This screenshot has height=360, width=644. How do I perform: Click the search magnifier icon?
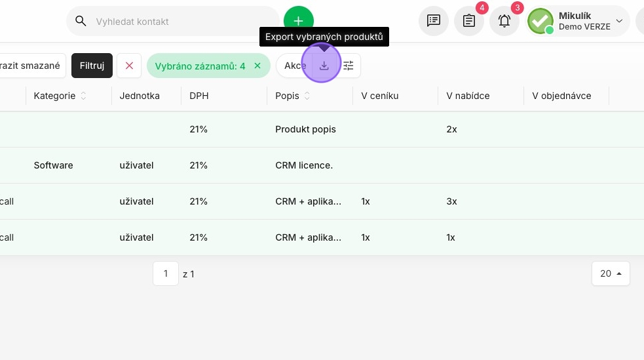pos(81,22)
